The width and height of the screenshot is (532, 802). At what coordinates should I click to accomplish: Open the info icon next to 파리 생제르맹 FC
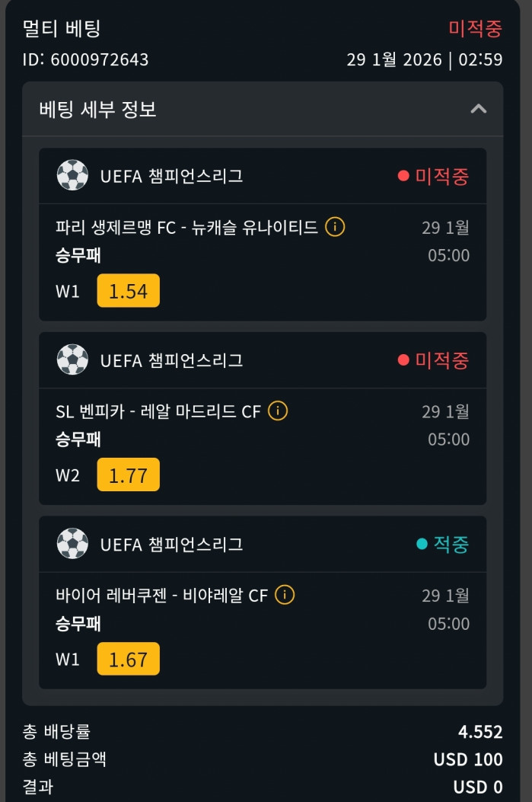click(x=334, y=226)
